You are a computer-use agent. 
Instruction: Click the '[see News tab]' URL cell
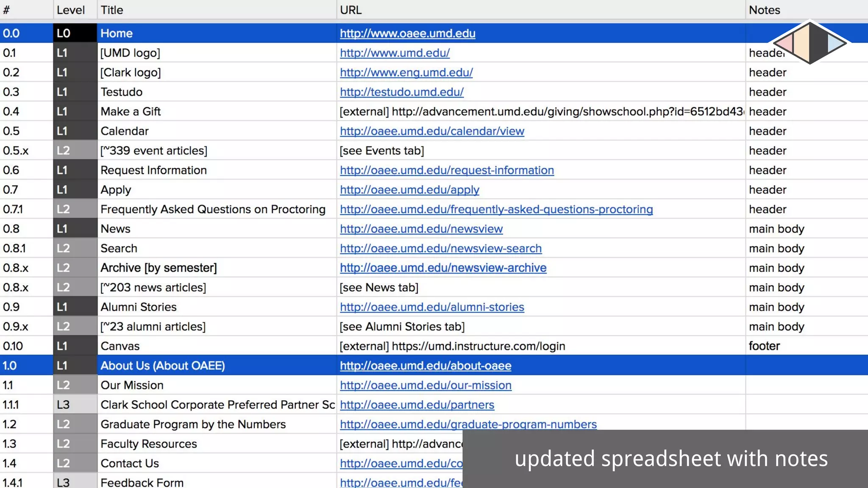tap(541, 287)
